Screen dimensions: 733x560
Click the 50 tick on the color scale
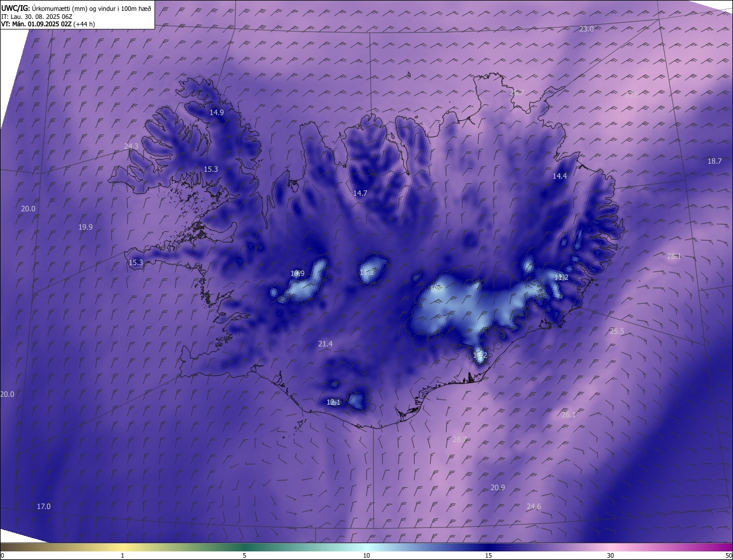(x=728, y=556)
